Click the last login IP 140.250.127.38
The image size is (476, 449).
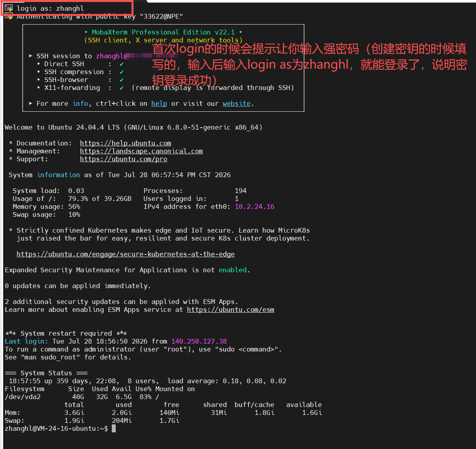[199, 341]
